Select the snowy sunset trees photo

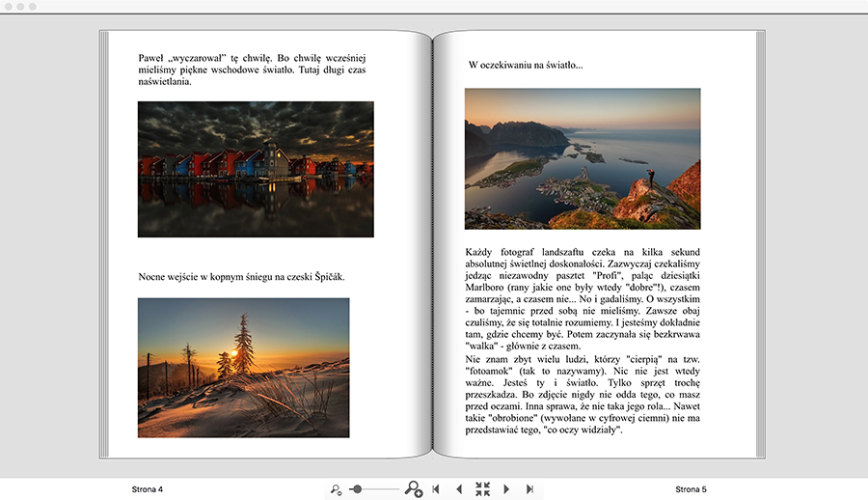tap(243, 367)
